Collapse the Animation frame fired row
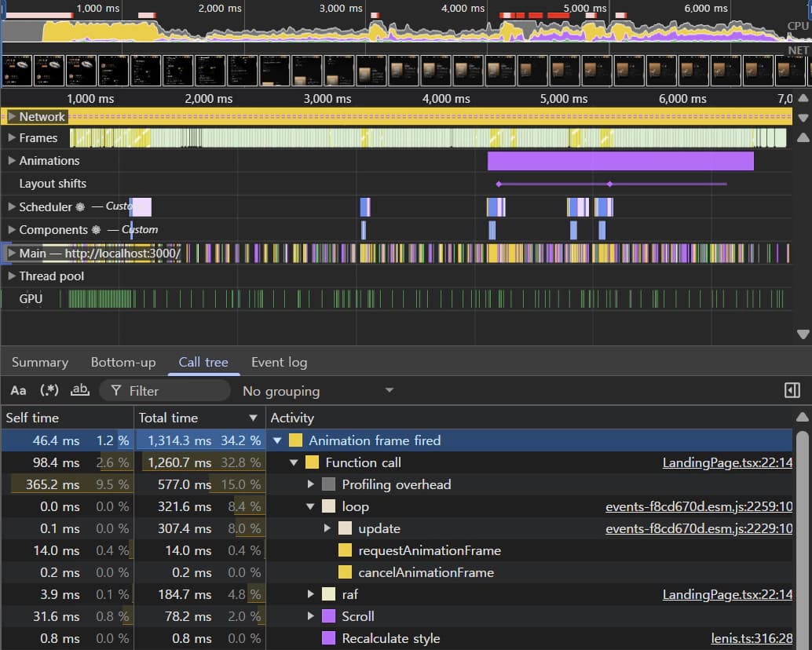The width and height of the screenshot is (812, 650). (278, 441)
